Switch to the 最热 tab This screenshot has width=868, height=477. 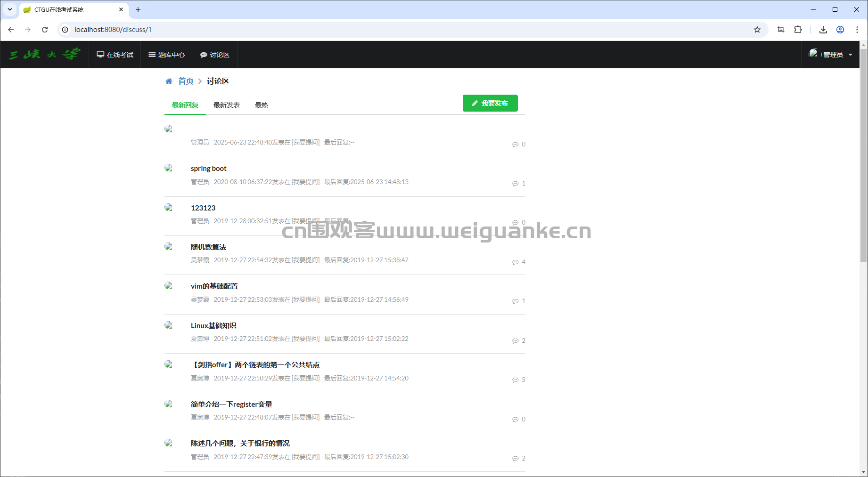coord(262,105)
